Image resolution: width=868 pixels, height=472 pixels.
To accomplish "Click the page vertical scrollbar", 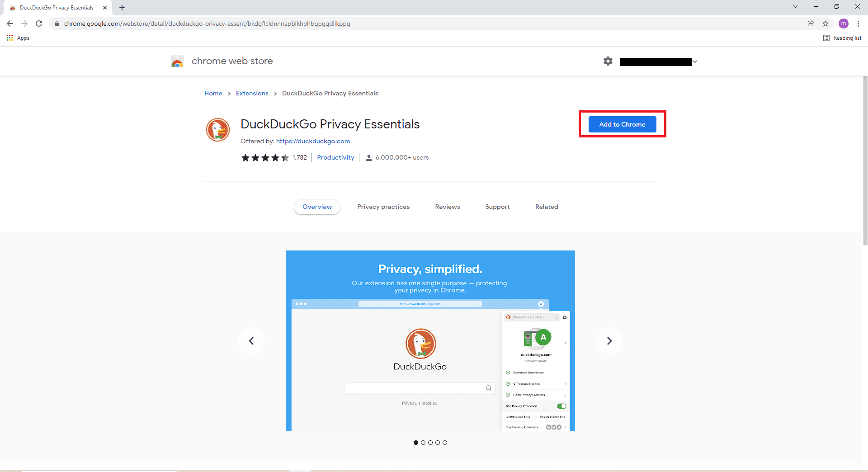I will click(x=865, y=160).
